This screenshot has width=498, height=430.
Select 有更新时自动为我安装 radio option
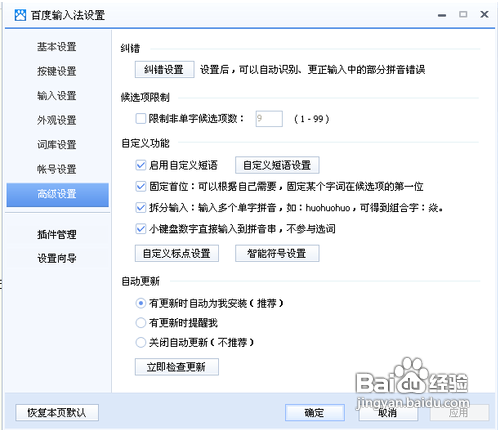141,303
